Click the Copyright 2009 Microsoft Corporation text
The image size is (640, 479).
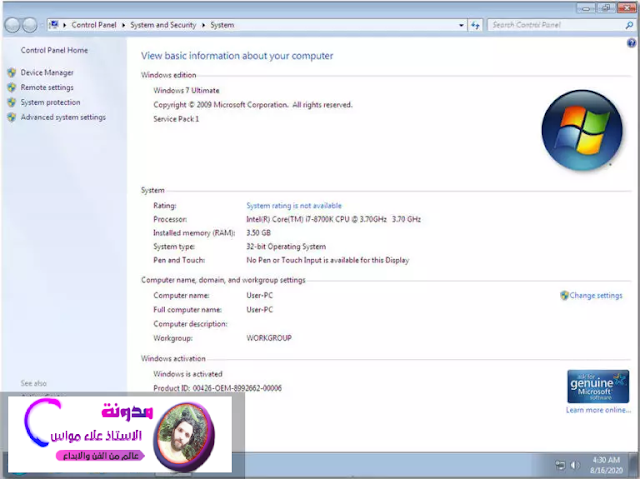(x=253, y=105)
